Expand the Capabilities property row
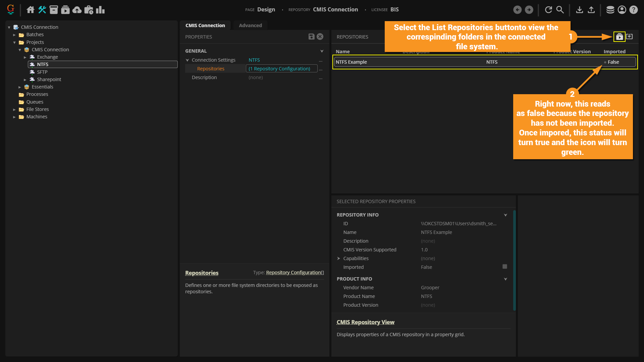 (338, 258)
